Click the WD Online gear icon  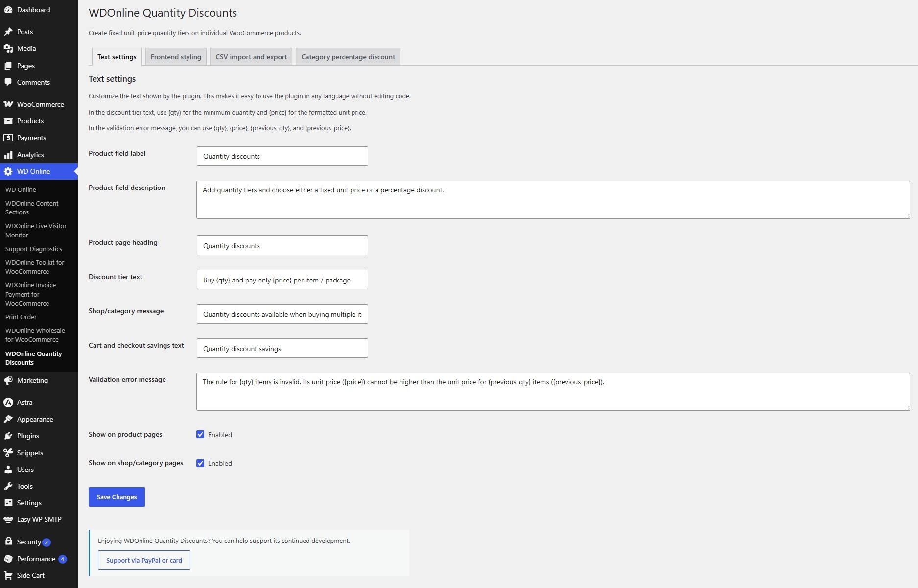8,171
